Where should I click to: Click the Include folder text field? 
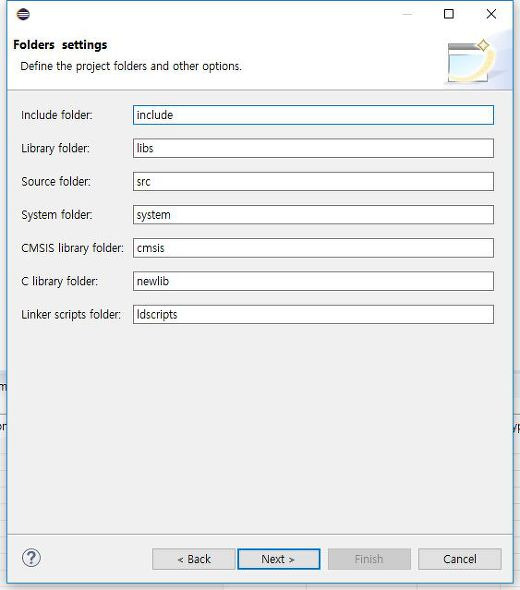point(313,115)
